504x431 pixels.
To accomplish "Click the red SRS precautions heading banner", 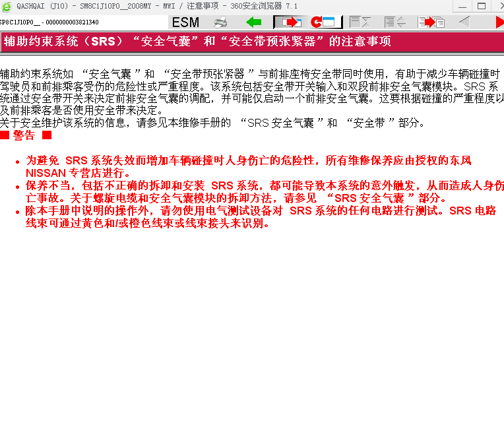I will point(252,42).
